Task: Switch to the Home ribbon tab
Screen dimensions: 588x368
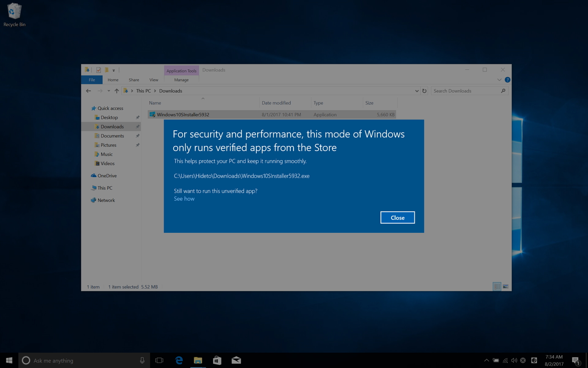Action: [x=113, y=80]
